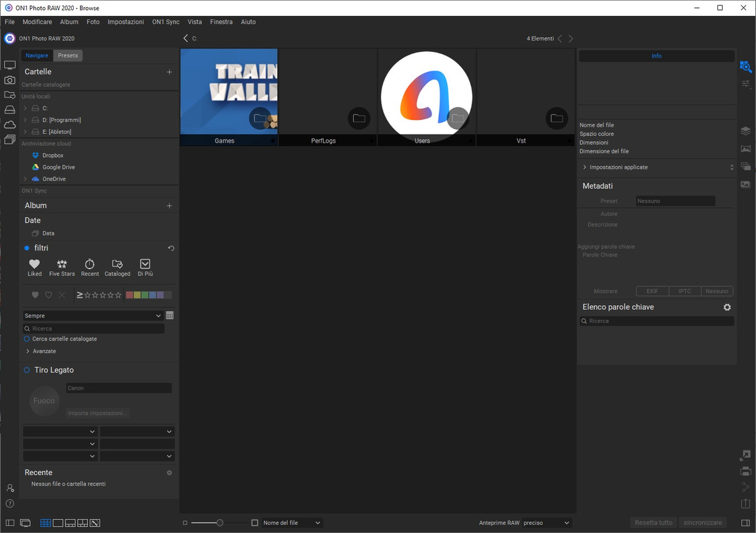756x533 pixels.
Task: Go back with the breadcrumb arrow
Action: point(186,38)
